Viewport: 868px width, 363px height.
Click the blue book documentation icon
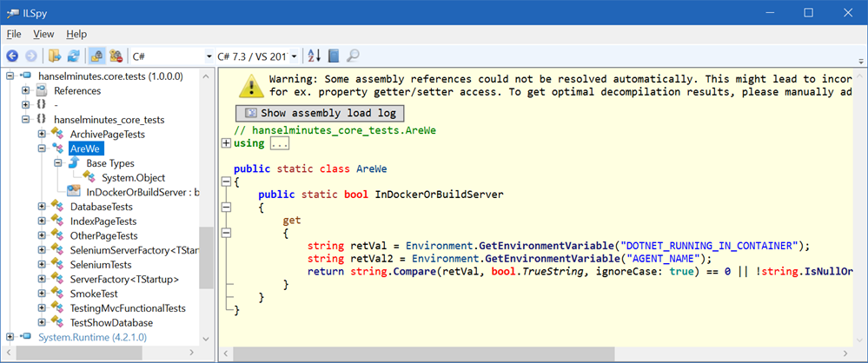click(x=334, y=56)
